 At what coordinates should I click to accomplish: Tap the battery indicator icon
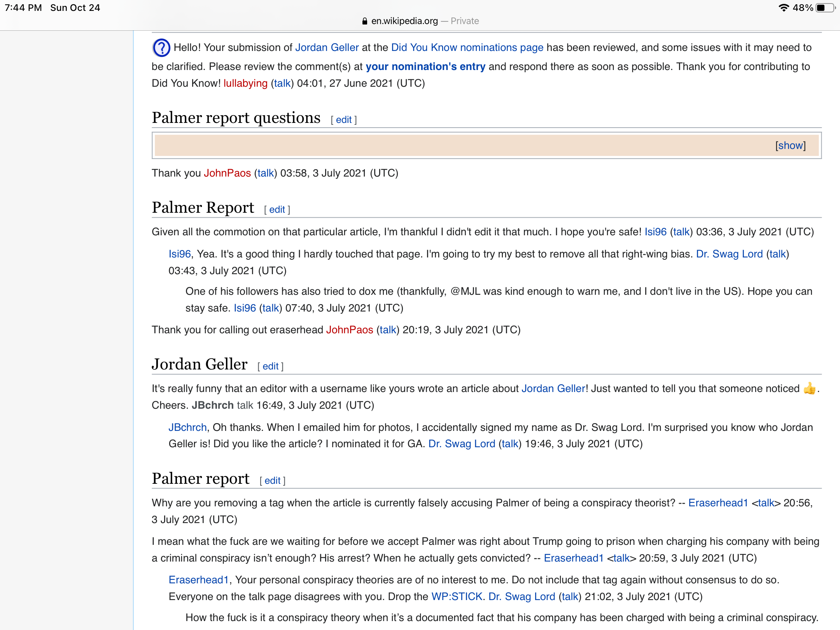pyautogui.click(x=825, y=8)
